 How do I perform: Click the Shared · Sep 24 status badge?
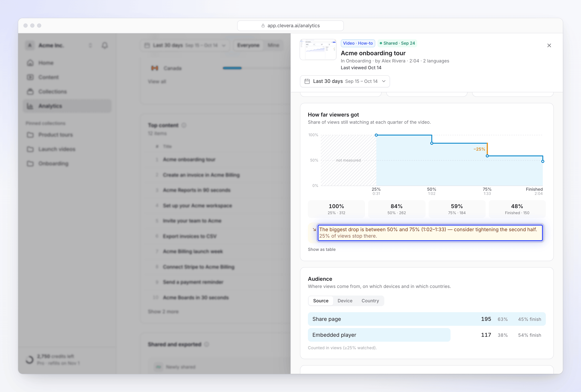(397, 43)
